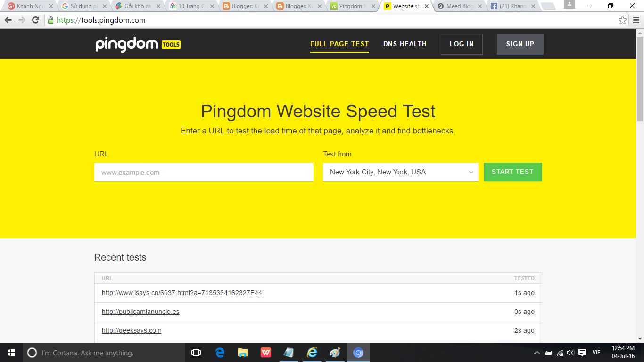
Task: Click the green padlock security icon
Action: (50, 20)
